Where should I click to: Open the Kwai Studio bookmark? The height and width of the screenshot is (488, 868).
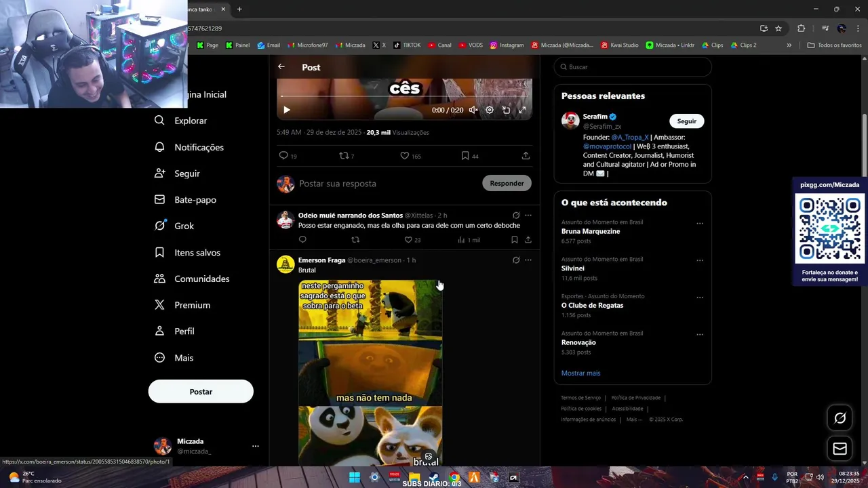[x=620, y=45]
